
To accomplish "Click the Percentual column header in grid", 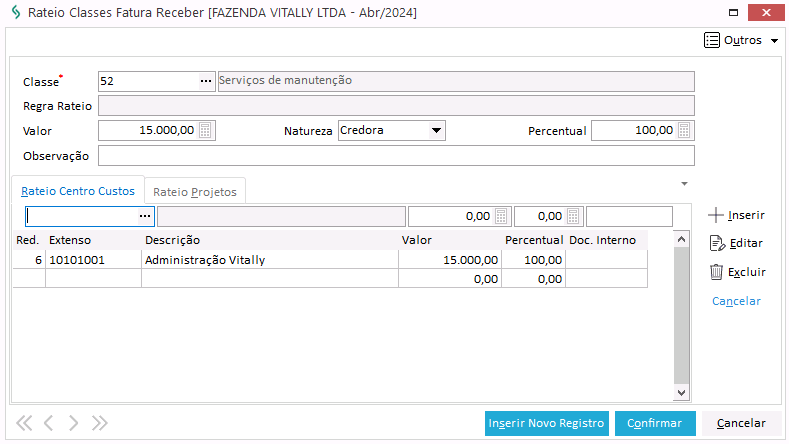I will [533, 240].
